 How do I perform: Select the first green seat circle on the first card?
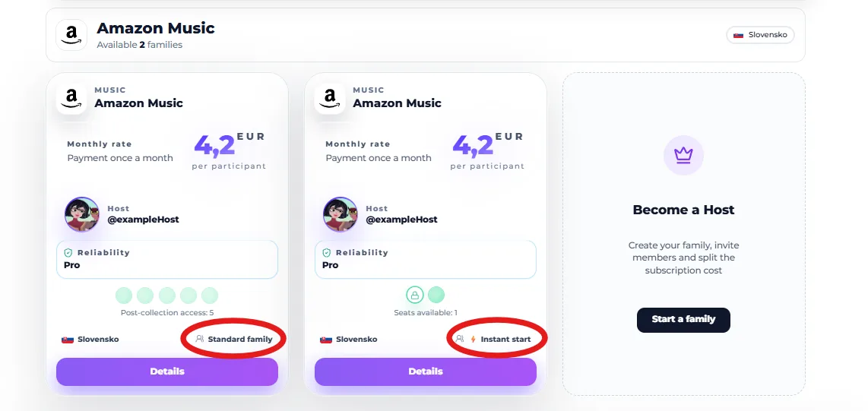pyautogui.click(x=124, y=295)
